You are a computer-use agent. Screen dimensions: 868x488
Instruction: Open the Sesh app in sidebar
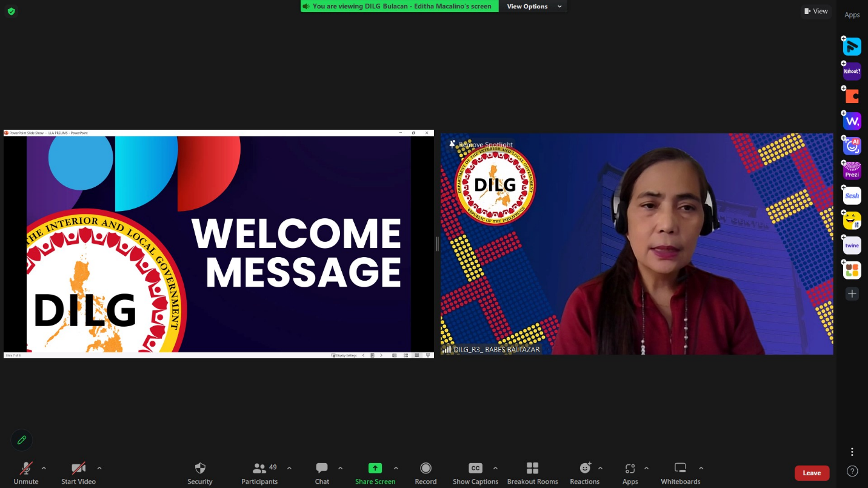point(852,196)
